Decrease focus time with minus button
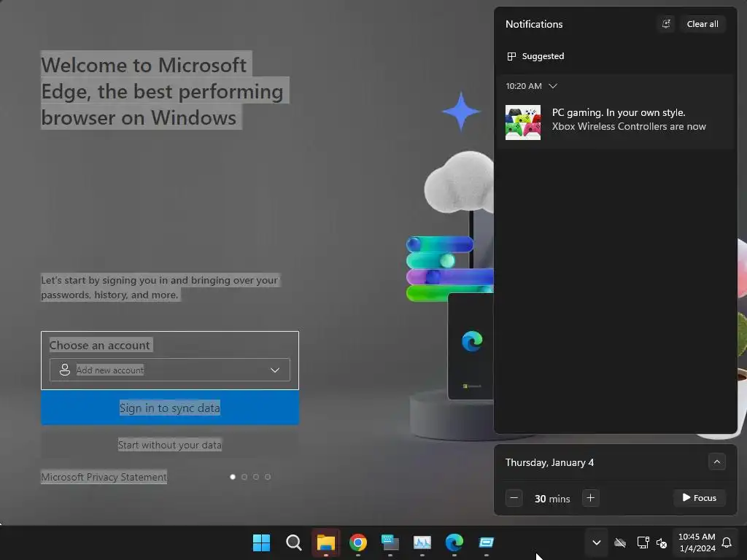Viewport: 747px width, 560px height. coord(514,498)
